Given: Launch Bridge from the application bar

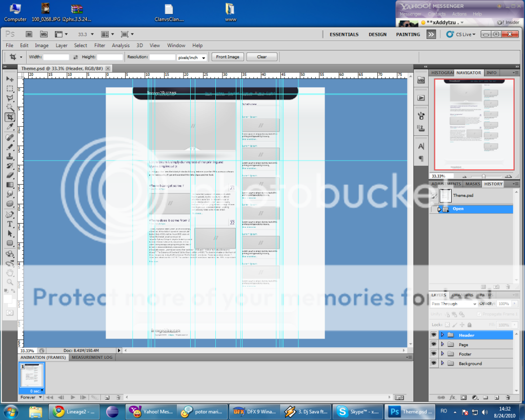Looking at the screenshot, I should [x=29, y=34].
